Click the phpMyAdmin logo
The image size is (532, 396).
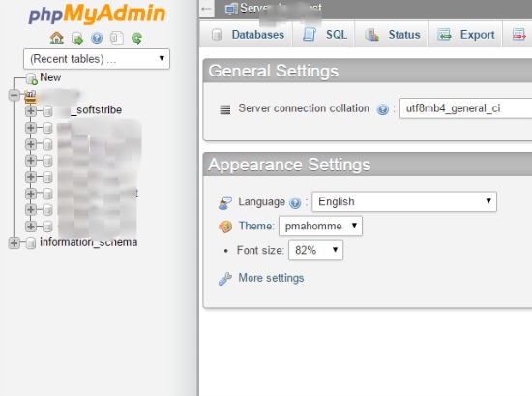click(x=97, y=14)
